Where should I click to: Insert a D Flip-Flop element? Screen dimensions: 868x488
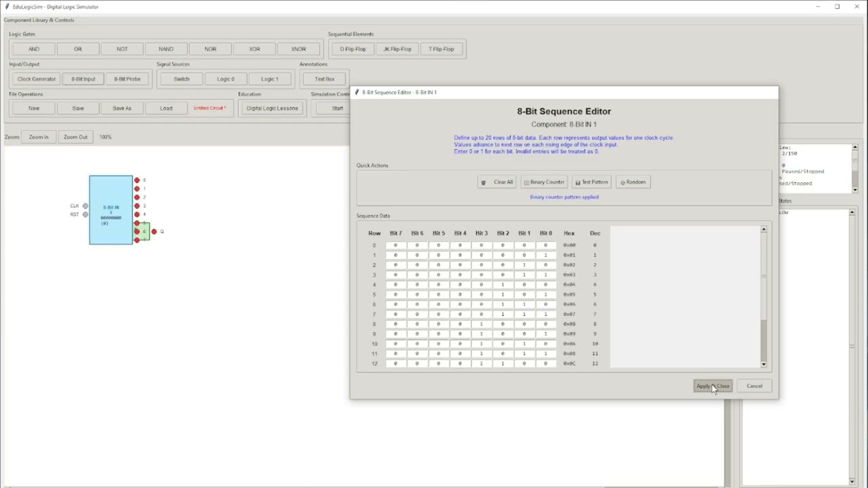coord(353,49)
